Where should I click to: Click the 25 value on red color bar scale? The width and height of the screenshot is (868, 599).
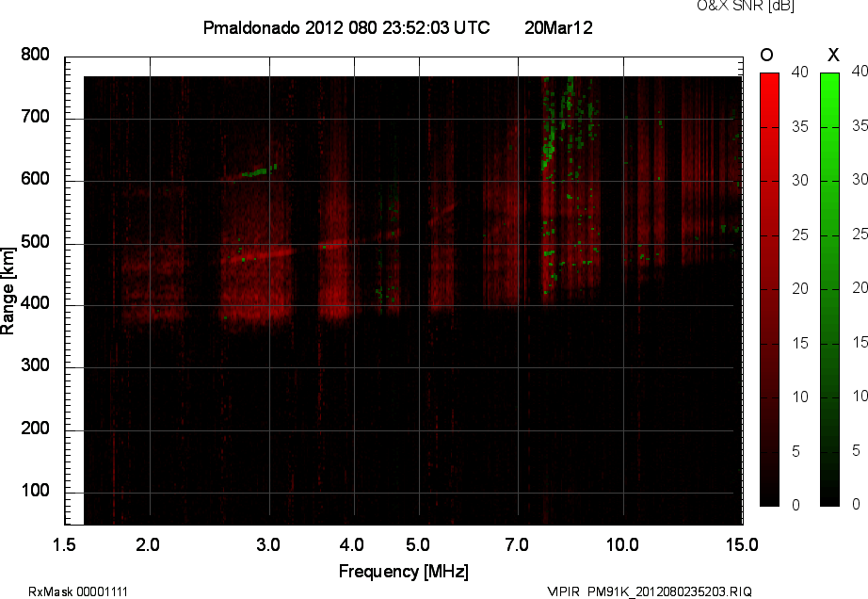click(800, 235)
